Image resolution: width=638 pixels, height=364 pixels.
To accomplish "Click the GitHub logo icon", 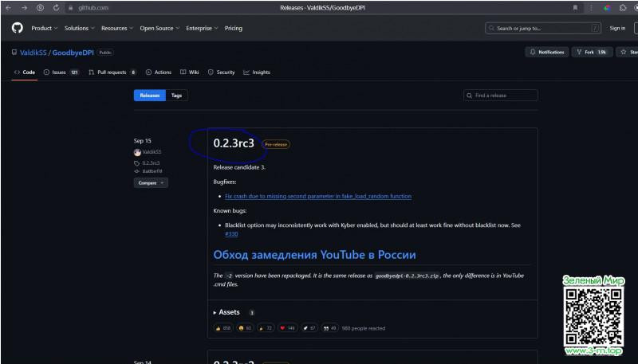I will [17, 28].
